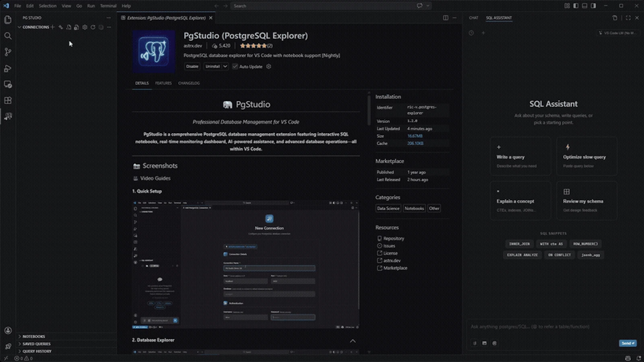Click the star rating of the extension
The height and width of the screenshot is (362, 644).
coord(253,46)
